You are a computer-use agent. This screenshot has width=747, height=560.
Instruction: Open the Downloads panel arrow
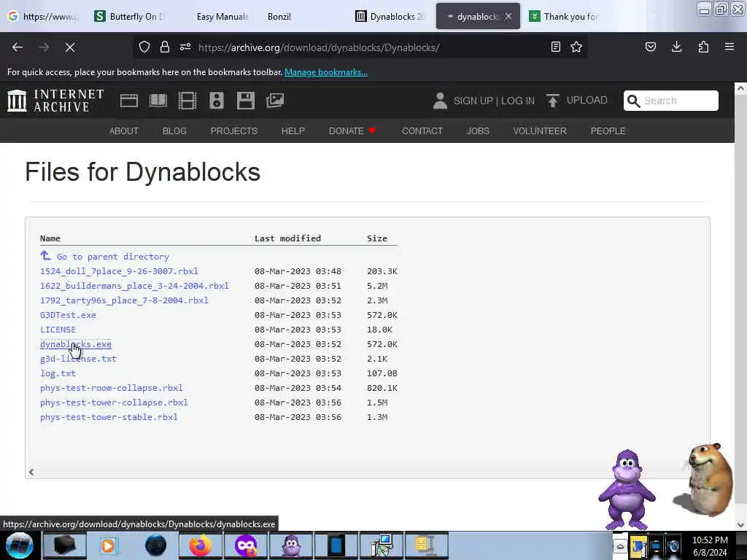coord(676,47)
